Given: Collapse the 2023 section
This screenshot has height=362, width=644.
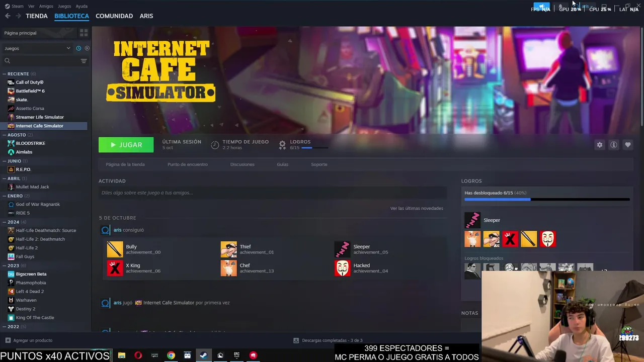Looking at the screenshot, I should click(x=5, y=265).
